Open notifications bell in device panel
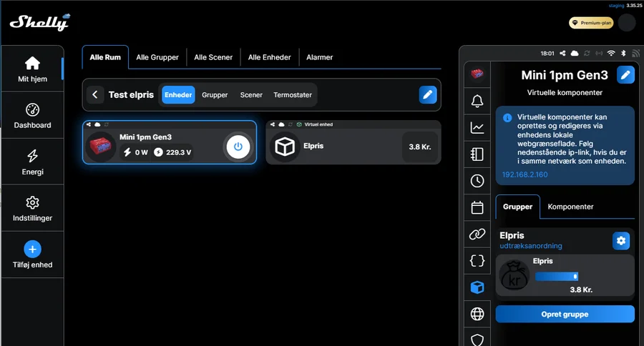The width and height of the screenshot is (644, 346). (x=477, y=101)
